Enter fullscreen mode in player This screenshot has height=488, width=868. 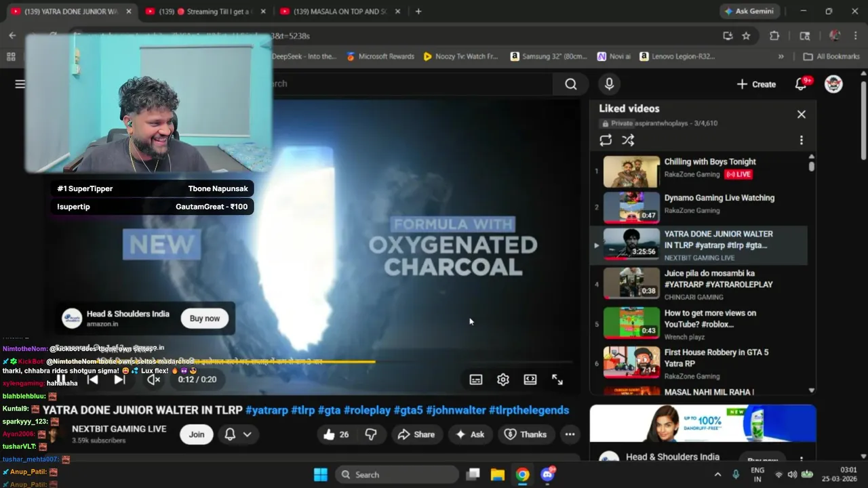(x=557, y=380)
